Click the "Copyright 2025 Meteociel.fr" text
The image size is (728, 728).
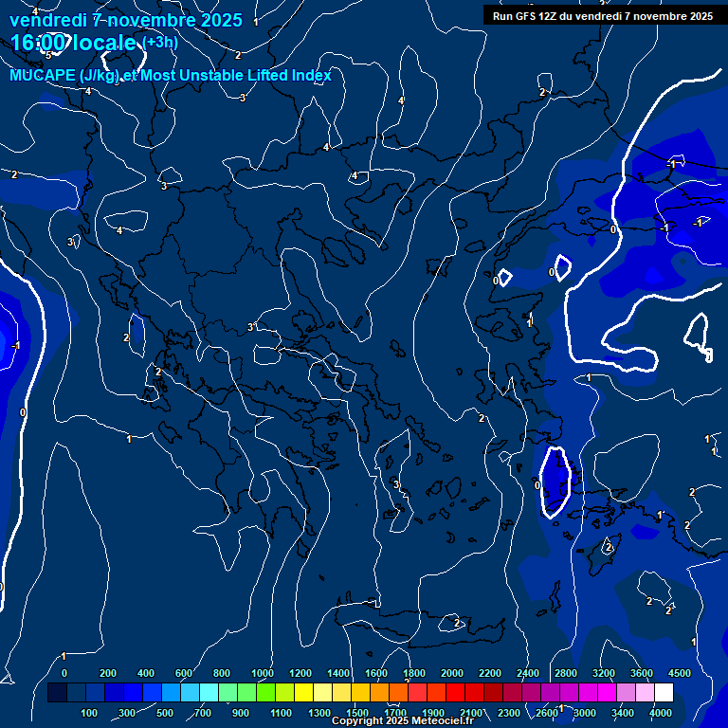pos(403,720)
